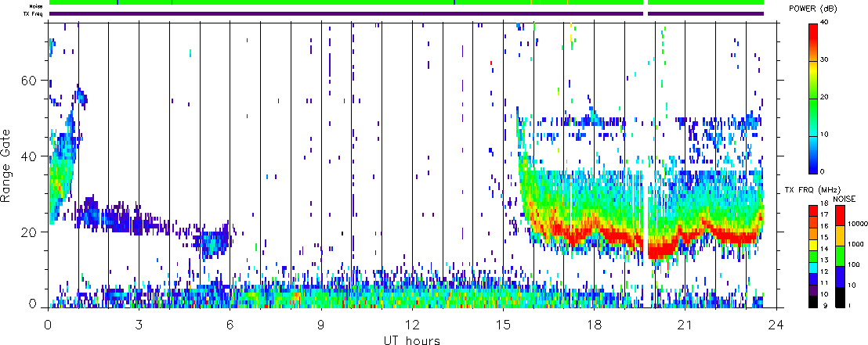This screenshot has width=868, height=345.
Task: Click the 10000 label on the NOISE legend
Action: [858, 224]
